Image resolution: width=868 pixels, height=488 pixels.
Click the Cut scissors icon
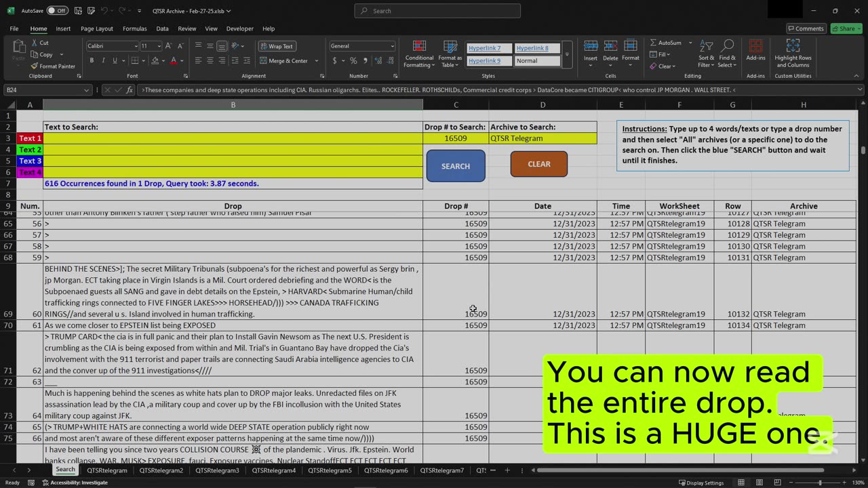coord(34,43)
